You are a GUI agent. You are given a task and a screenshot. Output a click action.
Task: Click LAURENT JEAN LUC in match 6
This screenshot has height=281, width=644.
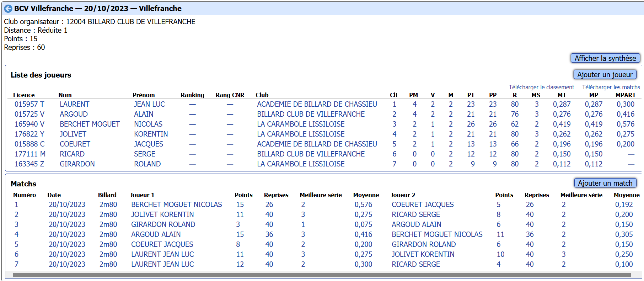[x=162, y=254]
